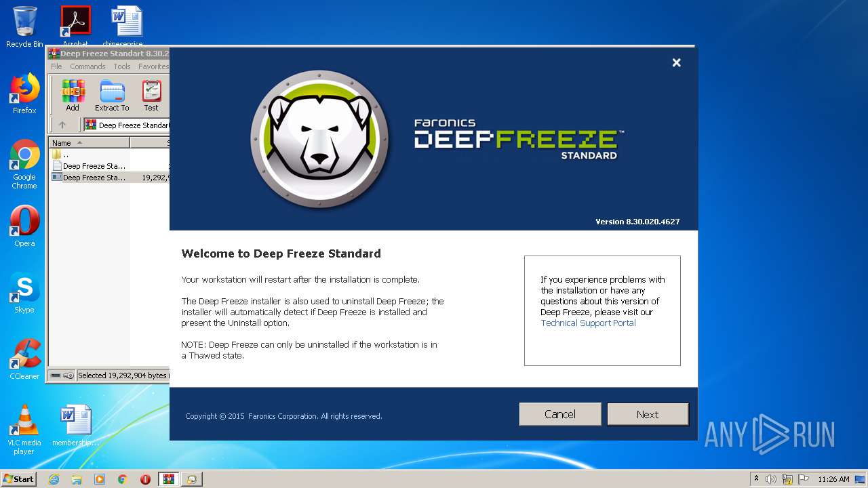Viewport: 868px width, 488px height.
Task: Open the Recycle Bin desktop icon
Action: pos(24,27)
